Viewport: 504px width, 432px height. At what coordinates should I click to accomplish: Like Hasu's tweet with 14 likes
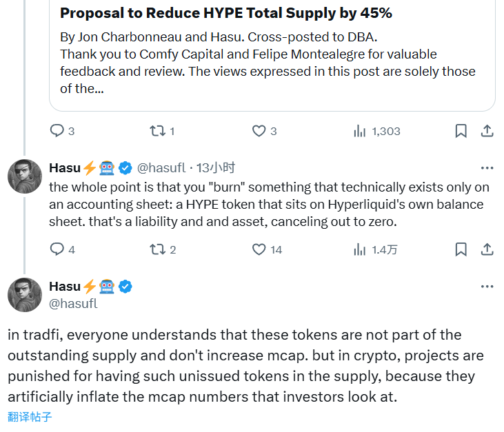tap(259, 249)
